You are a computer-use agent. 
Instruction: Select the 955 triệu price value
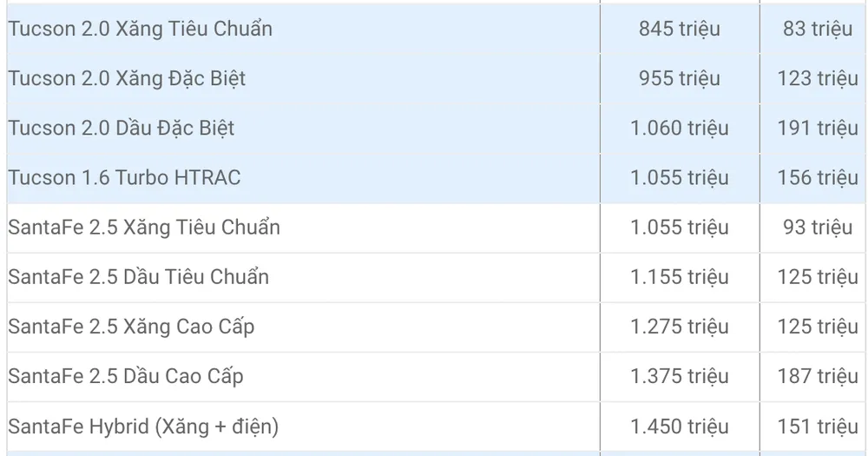679,78
